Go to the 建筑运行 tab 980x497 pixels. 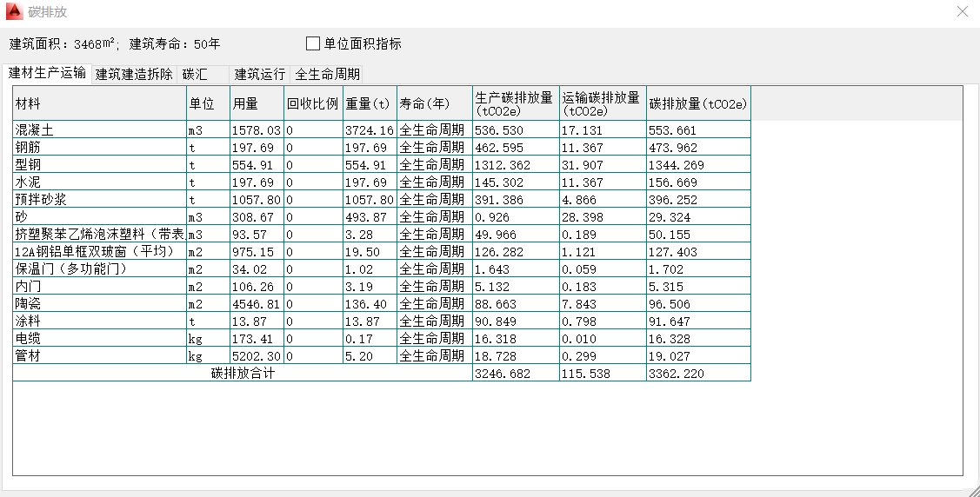click(259, 74)
